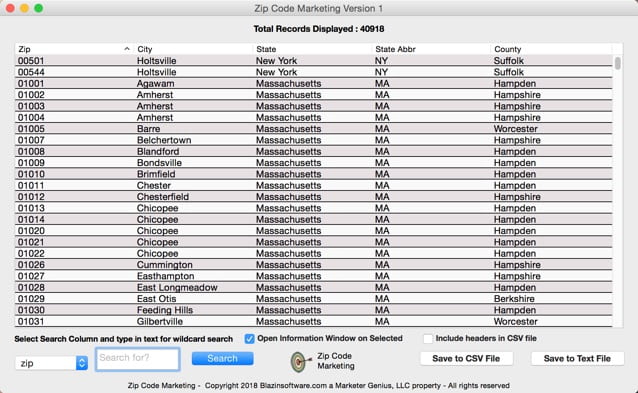Select the Chesterfield city cell
This screenshot has width=638, height=393.
pos(163,197)
